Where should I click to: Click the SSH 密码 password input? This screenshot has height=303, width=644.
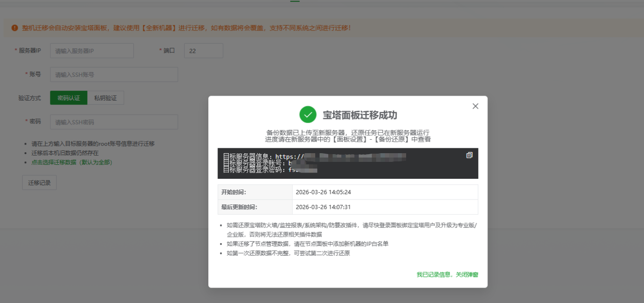tap(114, 121)
